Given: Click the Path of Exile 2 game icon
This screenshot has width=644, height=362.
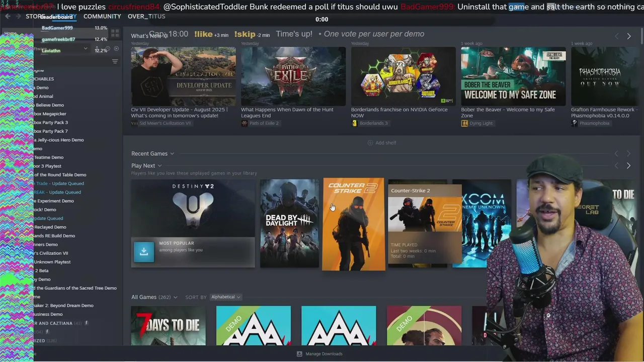Looking at the screenshot, I should (x=244, y=123).
